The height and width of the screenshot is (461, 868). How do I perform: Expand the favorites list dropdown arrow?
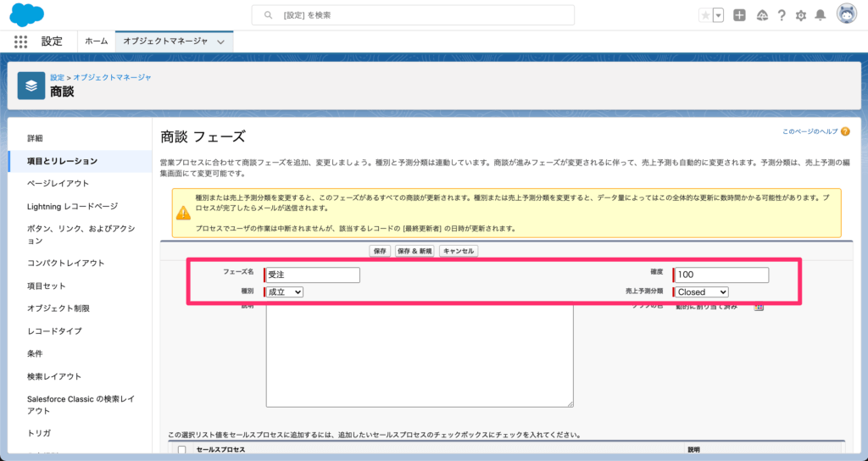pyautogui.click(x=718, y=15)
